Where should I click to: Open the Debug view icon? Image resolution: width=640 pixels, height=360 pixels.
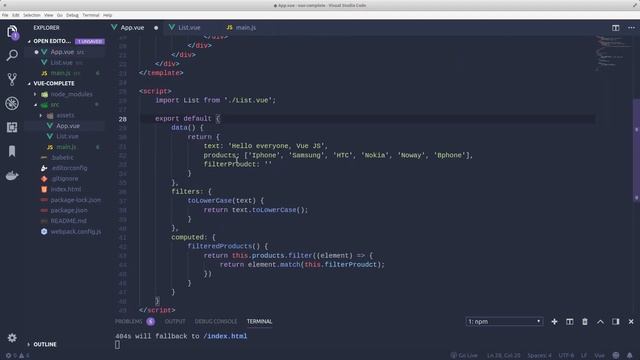(x=12, y=103)
